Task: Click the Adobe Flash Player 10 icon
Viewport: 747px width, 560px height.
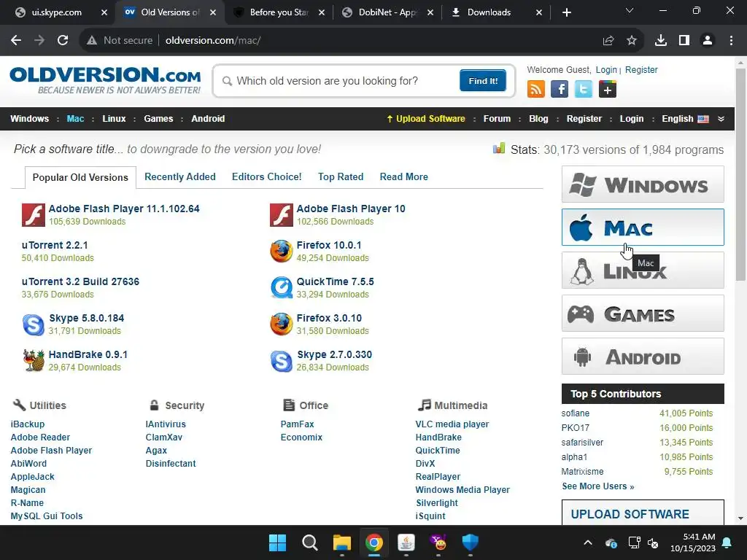Action: 281,215
